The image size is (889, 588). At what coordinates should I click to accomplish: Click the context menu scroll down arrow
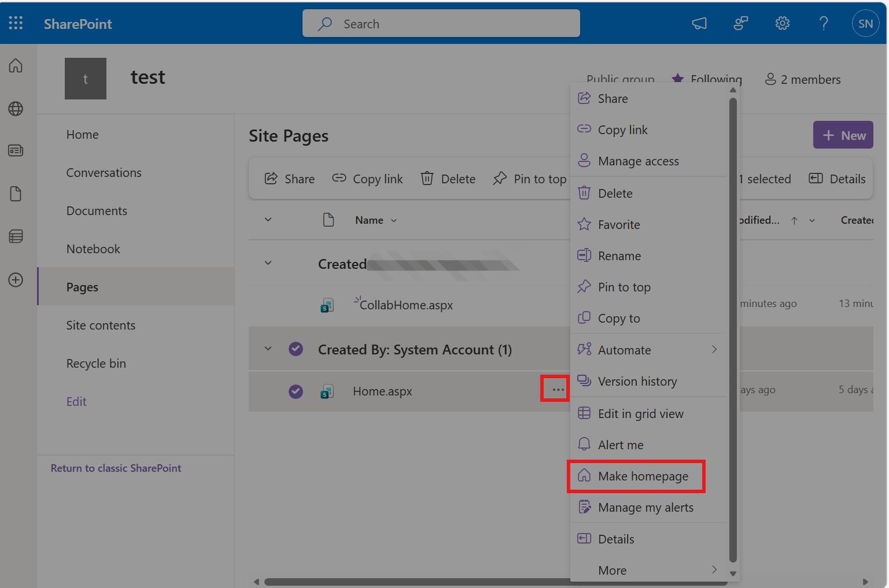733,574
